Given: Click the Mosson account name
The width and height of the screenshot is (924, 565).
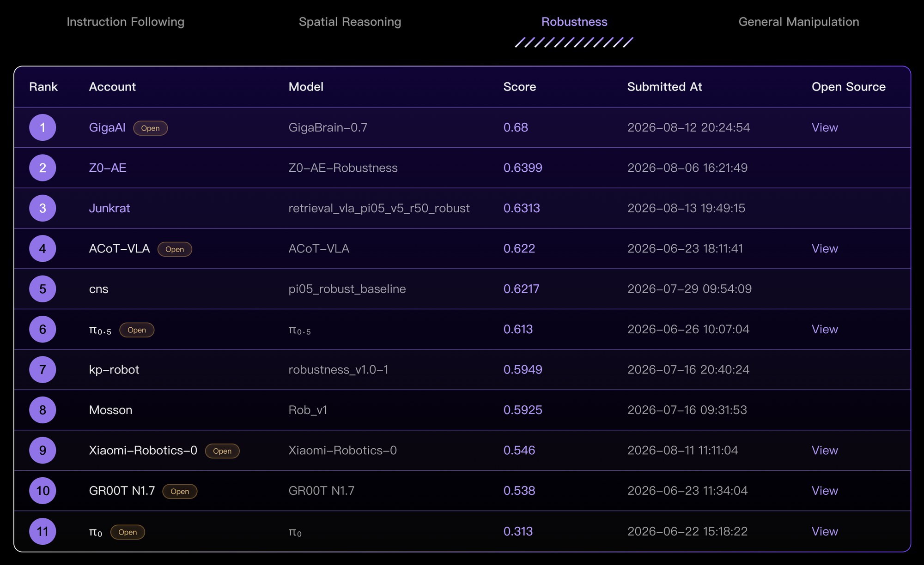Looking at the screenshot, I should pos(110,410).
